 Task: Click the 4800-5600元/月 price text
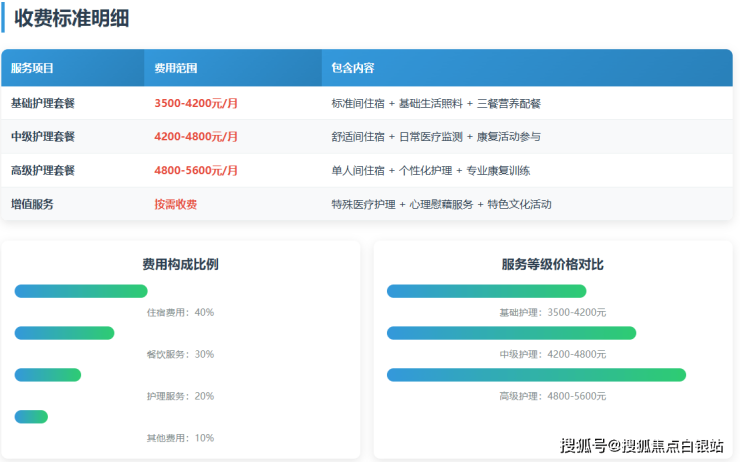[196, 170]
